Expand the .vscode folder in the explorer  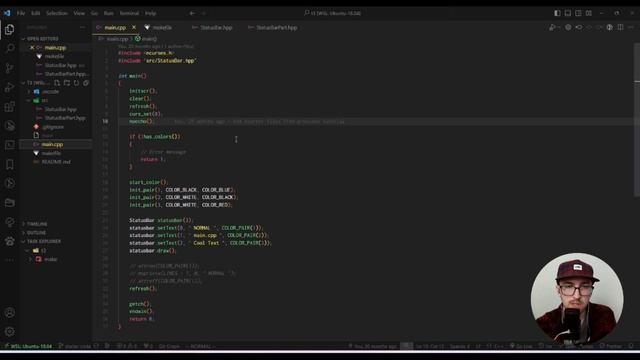click(50, 92)
